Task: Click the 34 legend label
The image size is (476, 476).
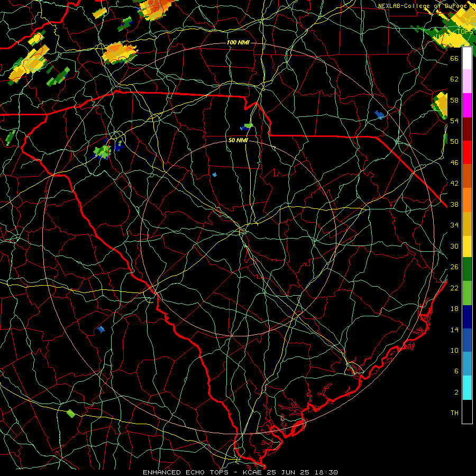Action: pyautogui.click(x=454, y=225)
